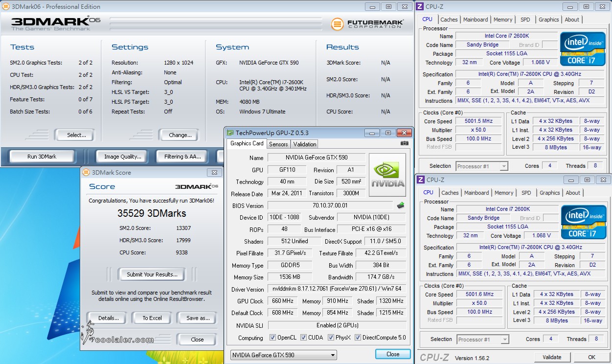Open the Mainboard tab in lower CPU-Z window
The height and width of the screenshot is (364, 612).
pyautogui.click(x=476, y=193)
